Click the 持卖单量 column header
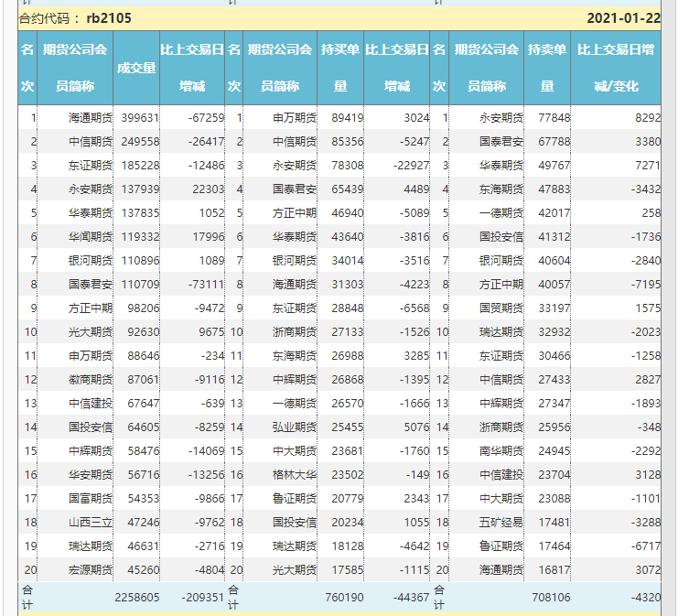Viewport: 689px width, 616px height. pos(547,68)
